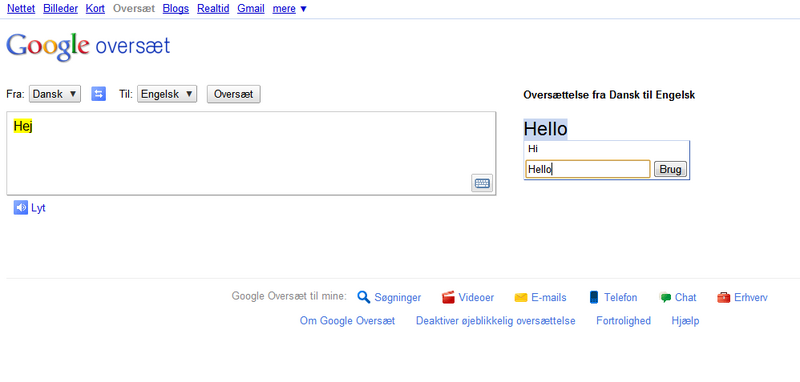Open Blogs in the top navigation

pos(176,9)
